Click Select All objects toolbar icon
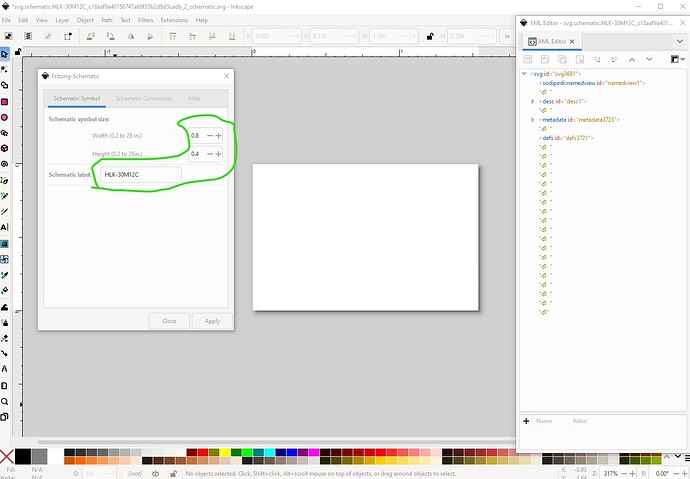 point(8,36)
